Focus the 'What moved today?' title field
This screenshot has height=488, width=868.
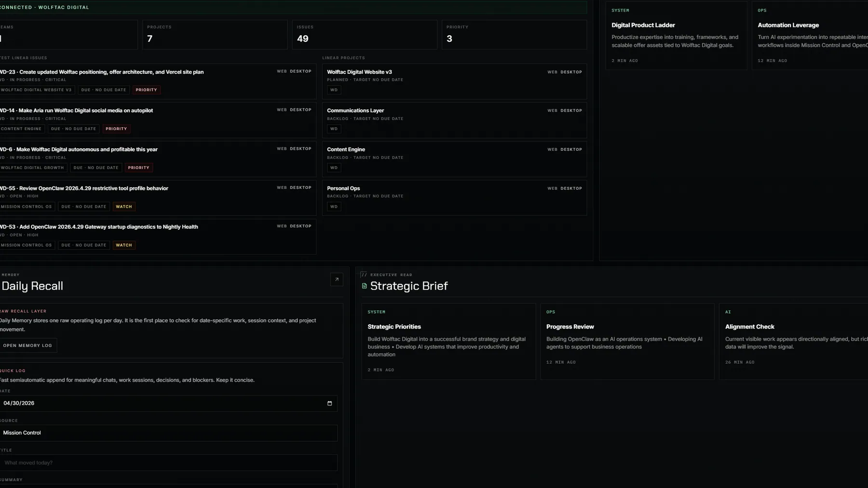[168, 462]
